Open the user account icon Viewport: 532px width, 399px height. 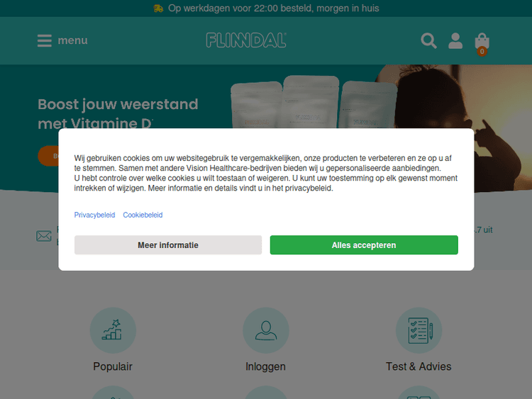tap(455, 41)
